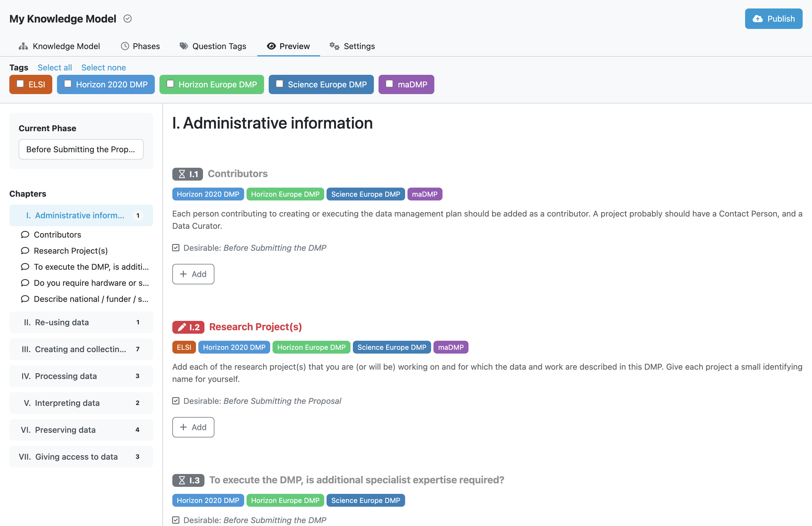Expand chapter VI. Preserving data
Viewport: 812px width, 526px height.
(81, 429)
